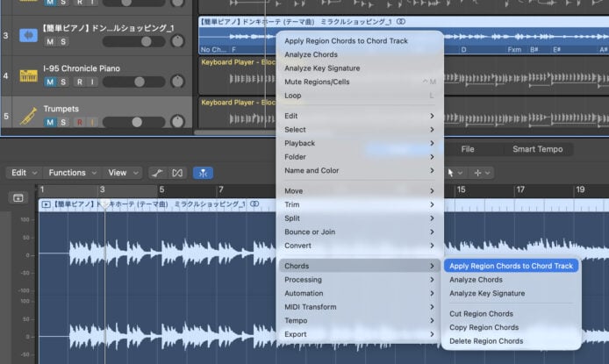The width and height of the screenshot is (609, 364).
Task: Switch to the Smart Tempo tab
Action: coord(537,149)
